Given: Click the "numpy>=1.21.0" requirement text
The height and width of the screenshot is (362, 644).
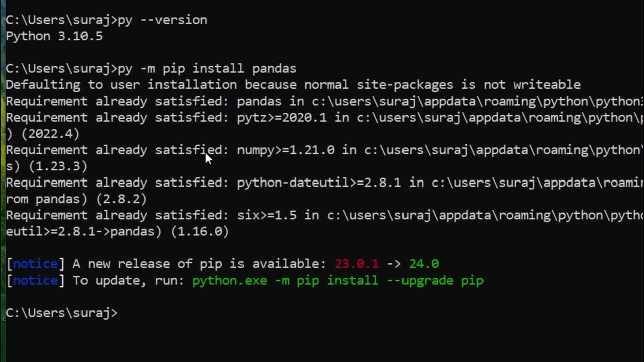Looking at the screenshot, I should point(285,150).
